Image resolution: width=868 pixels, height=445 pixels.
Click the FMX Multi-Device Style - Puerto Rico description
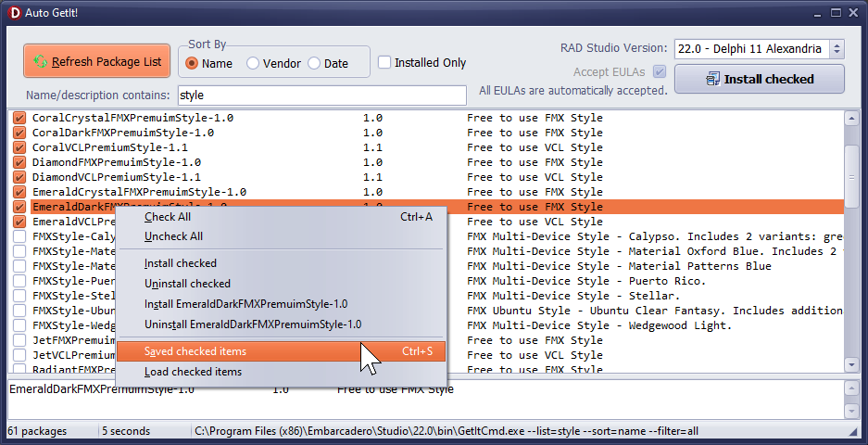tap(586, 282)
